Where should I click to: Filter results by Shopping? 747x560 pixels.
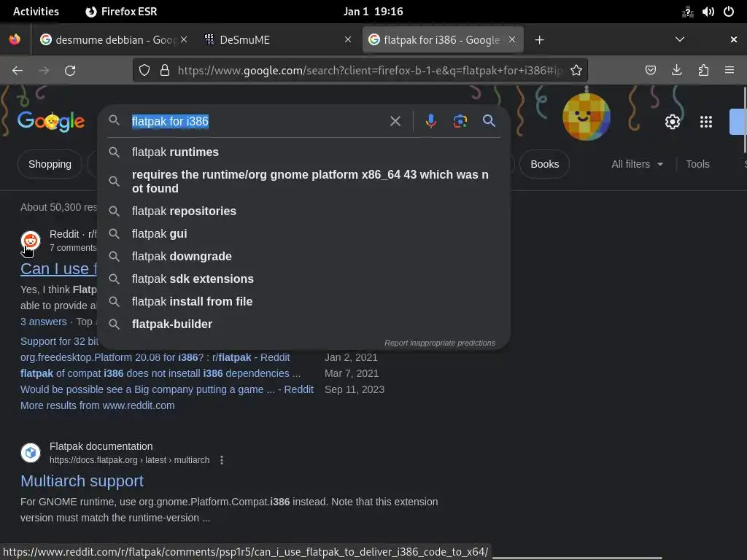click(50, 164)
